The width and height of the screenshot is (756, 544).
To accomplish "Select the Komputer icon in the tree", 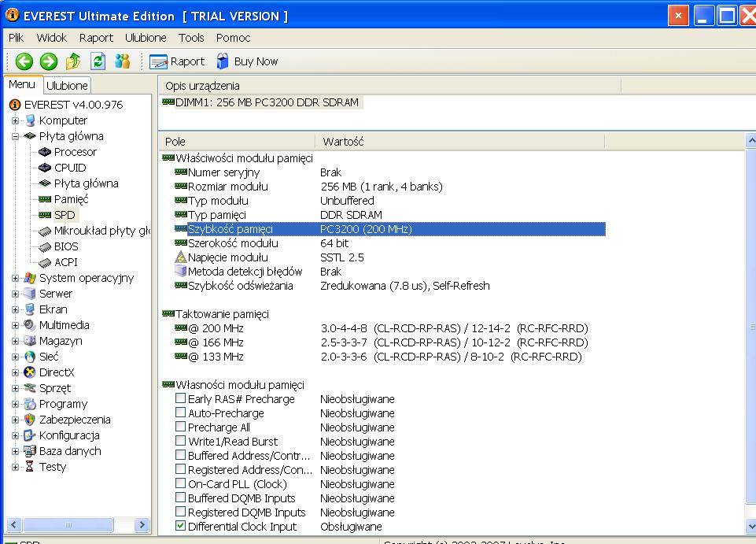I will point(30,120).
